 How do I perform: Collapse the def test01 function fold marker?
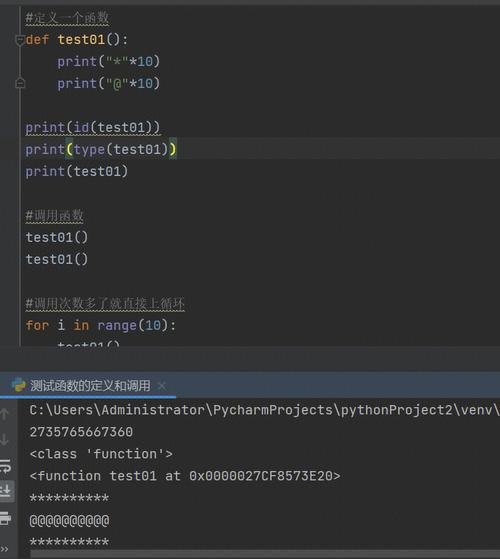[x=20, y=40]
